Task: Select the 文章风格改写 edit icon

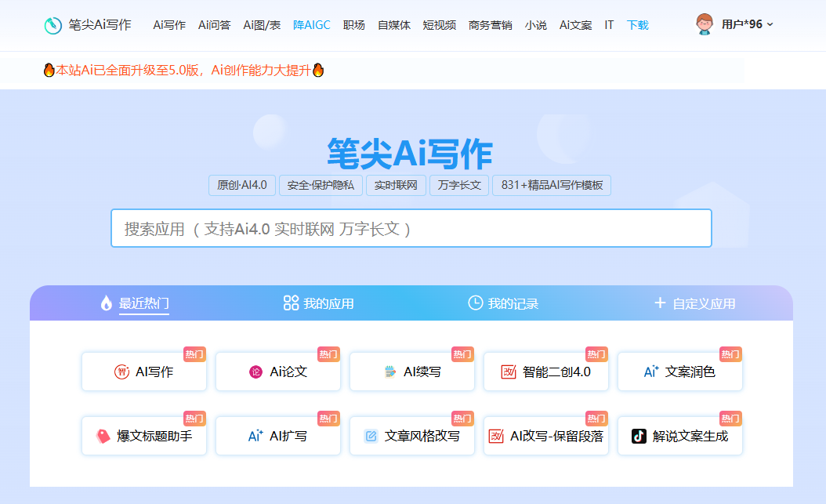Action: click(371, 435)
